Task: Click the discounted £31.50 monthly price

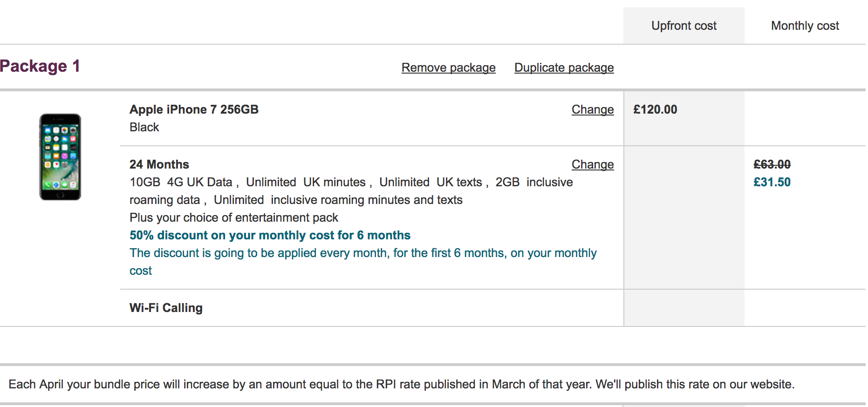Action: (772, 183)
